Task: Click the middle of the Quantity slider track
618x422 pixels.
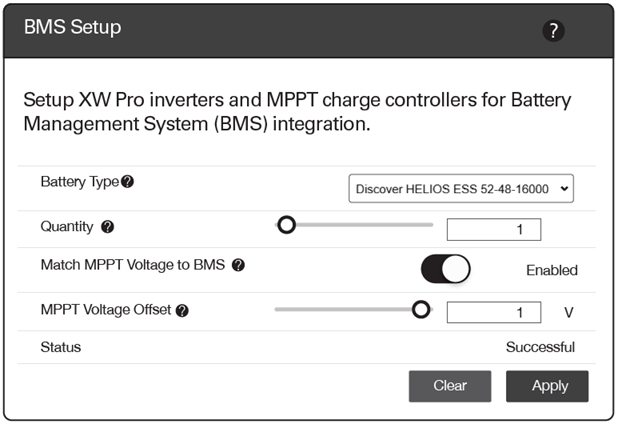Action: tap(354, 225)
